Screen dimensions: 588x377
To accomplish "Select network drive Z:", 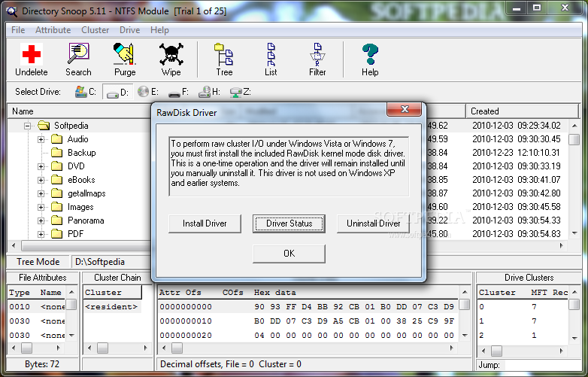I will tap(241, 92).
